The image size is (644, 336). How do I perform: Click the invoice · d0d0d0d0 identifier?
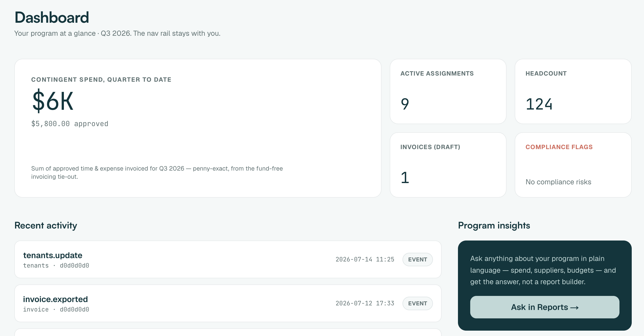click(56, 309)
